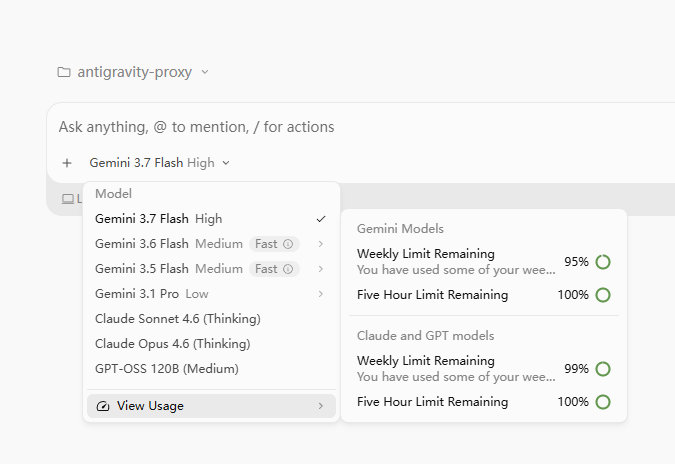
Task: Click the folder icon beside antigravity-proxy
Action: point(64,72)
